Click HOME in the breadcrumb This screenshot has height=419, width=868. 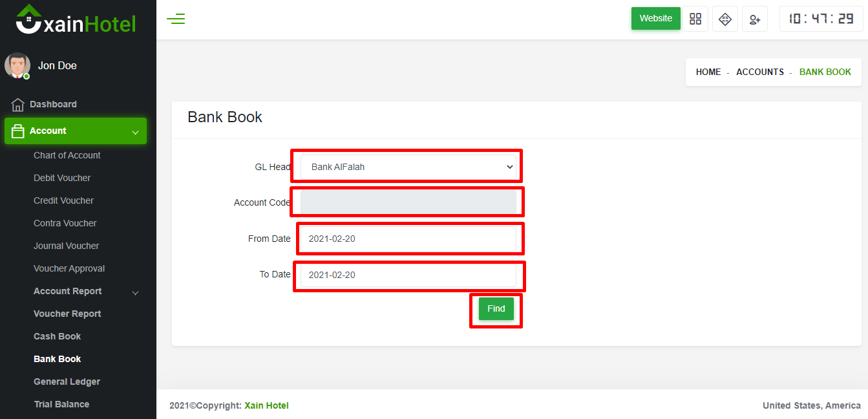click(708, 72)
